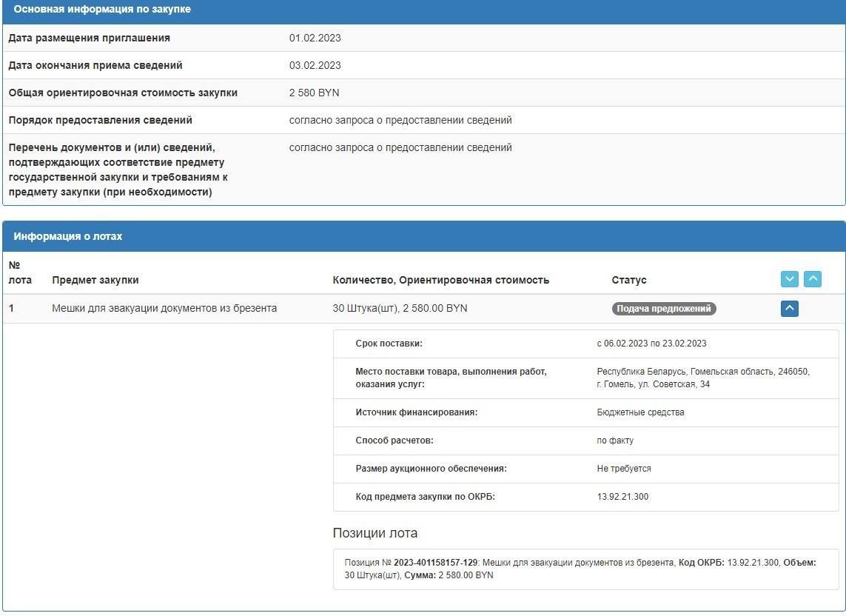The image size is (846, 616).
Task: Click the 'Позиции лота' heading
Action: tap(375, 533)
